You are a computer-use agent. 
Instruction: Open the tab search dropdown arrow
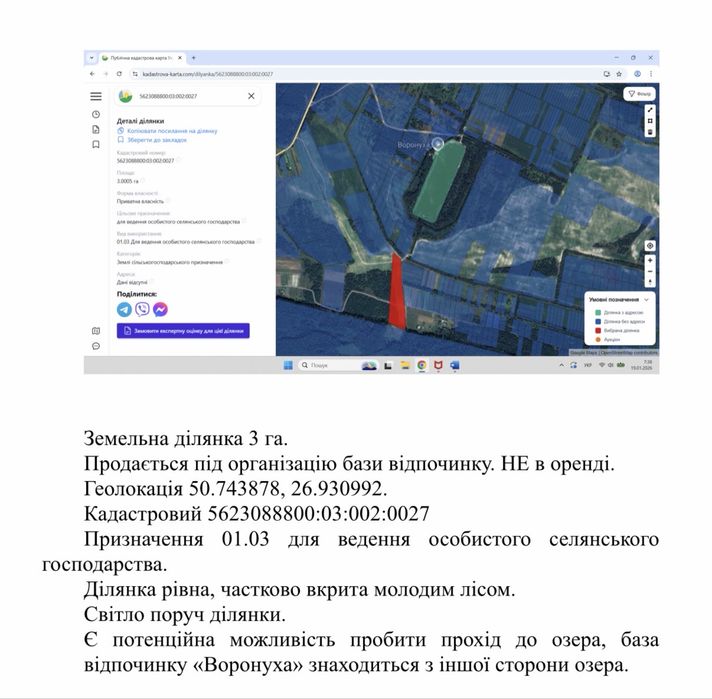(91, 58)
